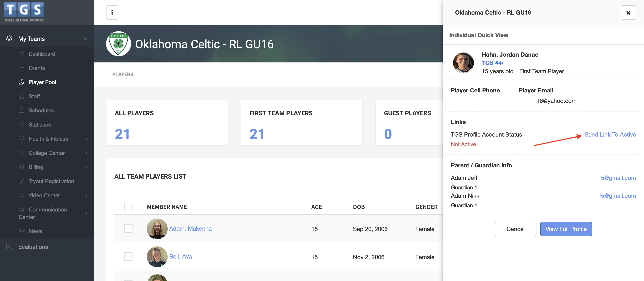Dismiss the quick view with Cancel
This screenshot has width=644, height=281.
[515, 229]
